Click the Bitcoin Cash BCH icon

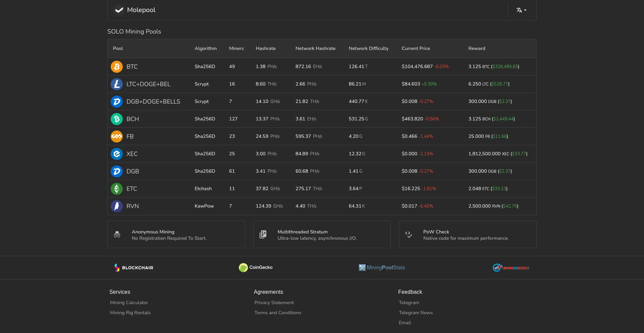click(116, 119)
